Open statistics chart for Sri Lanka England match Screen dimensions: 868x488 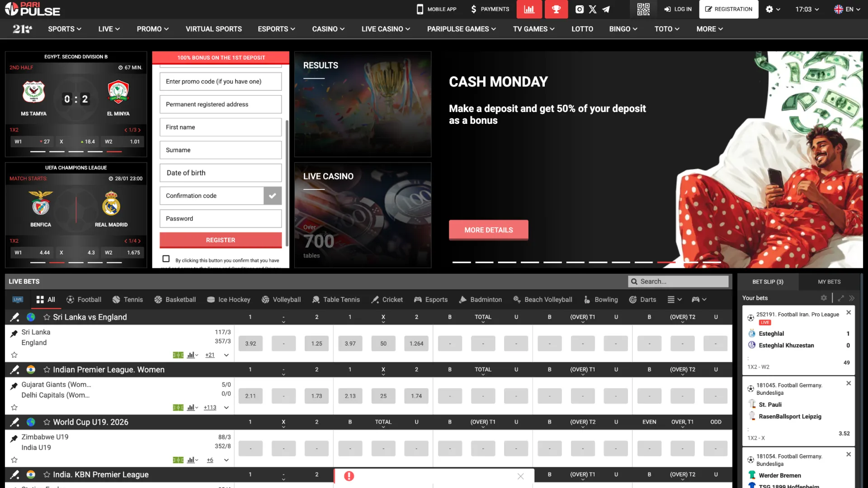193,355
